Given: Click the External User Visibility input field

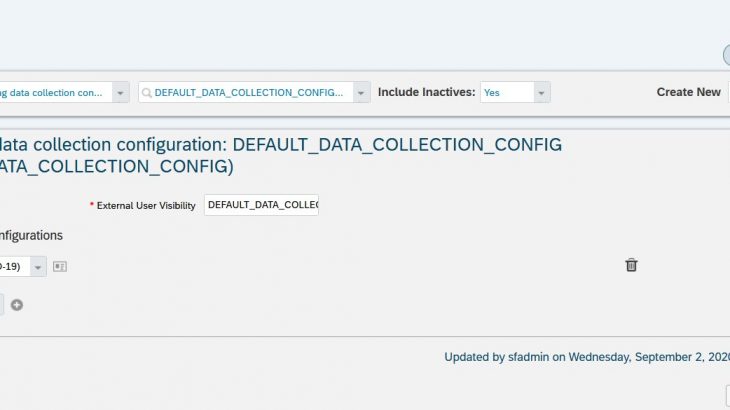Looking at the screenshot, I should pos(261,205).
